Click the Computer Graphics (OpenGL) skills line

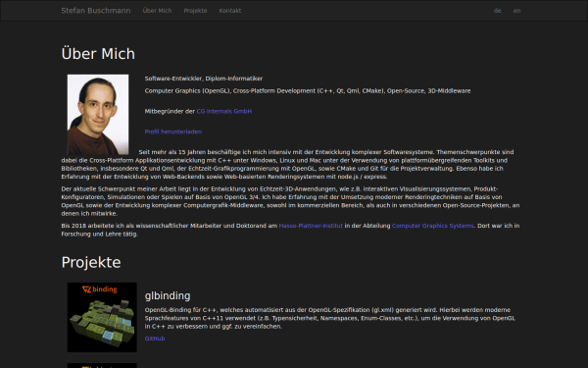coord(308,91)
